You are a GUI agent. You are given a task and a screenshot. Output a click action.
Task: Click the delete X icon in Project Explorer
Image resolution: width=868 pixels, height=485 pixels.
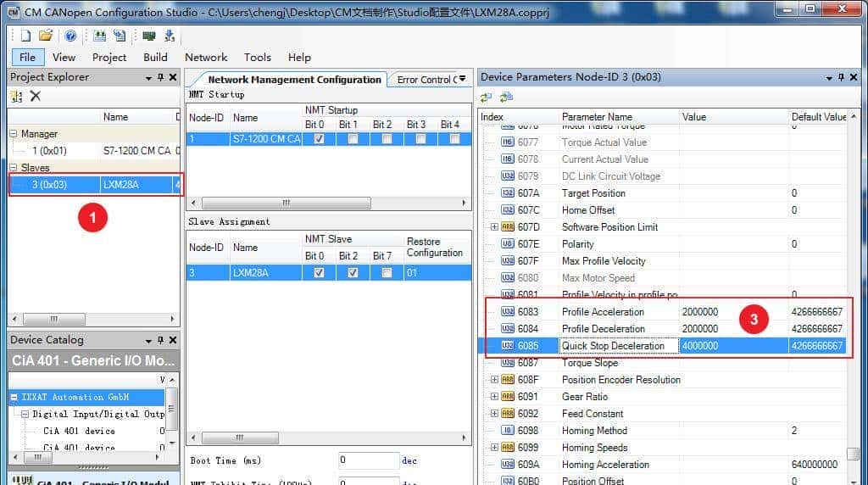pos(36,96)
